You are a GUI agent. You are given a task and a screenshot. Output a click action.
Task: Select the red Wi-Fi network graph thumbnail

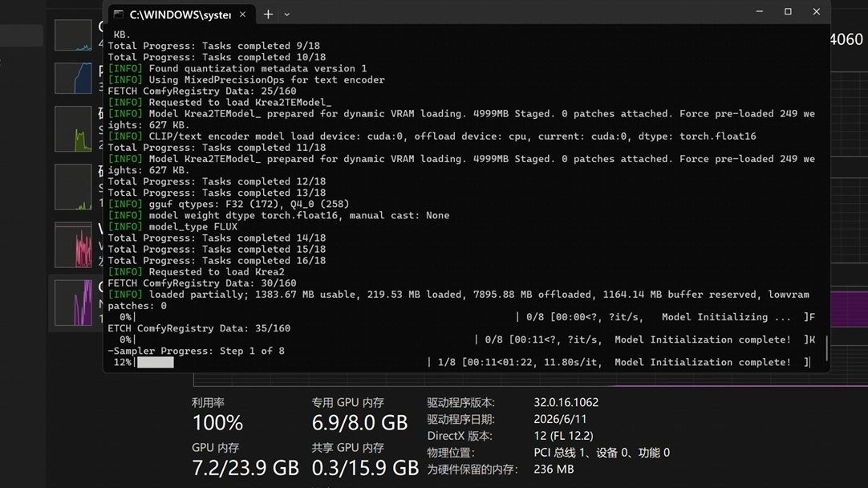[73, 245]
